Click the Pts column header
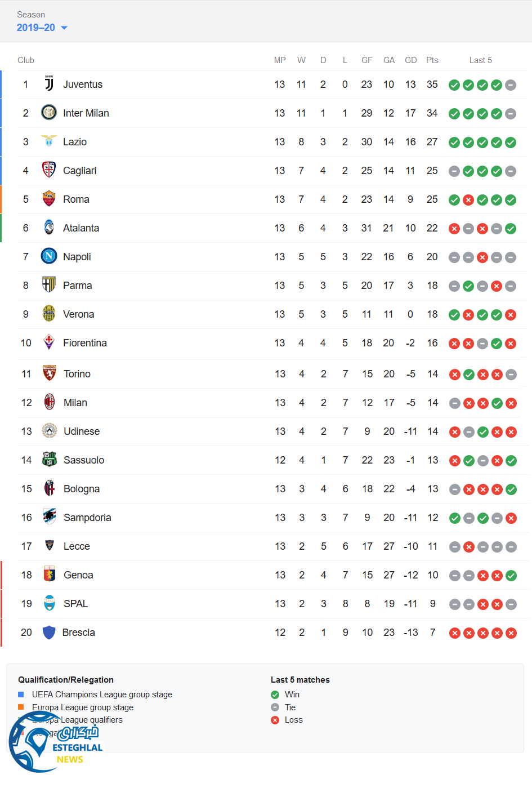The image size is (532, 788). (x=432, y=60)
